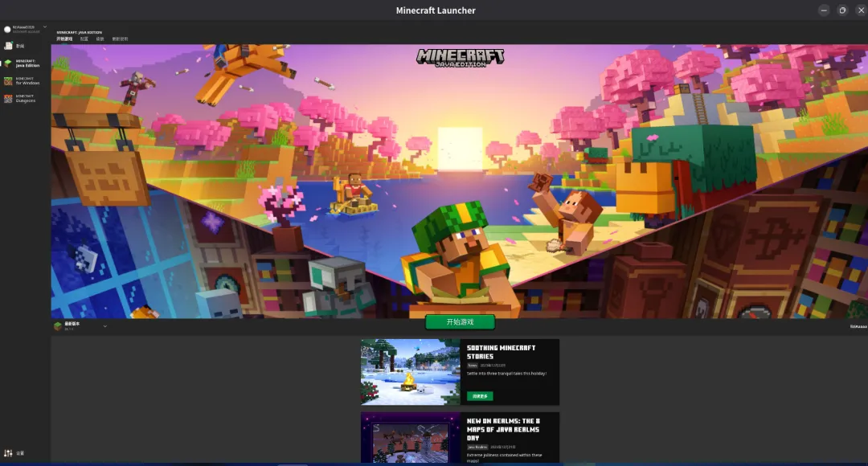The image size is (868, 466).
Task: Open New on Realms article thumbnail
Action: point(410,437)
